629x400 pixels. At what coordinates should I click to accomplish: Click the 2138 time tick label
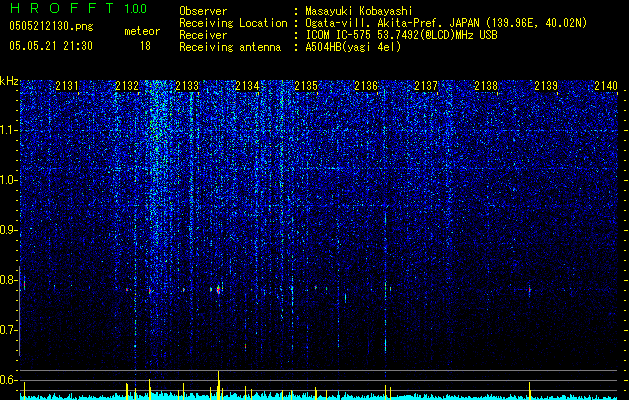(x=486, y=86)
